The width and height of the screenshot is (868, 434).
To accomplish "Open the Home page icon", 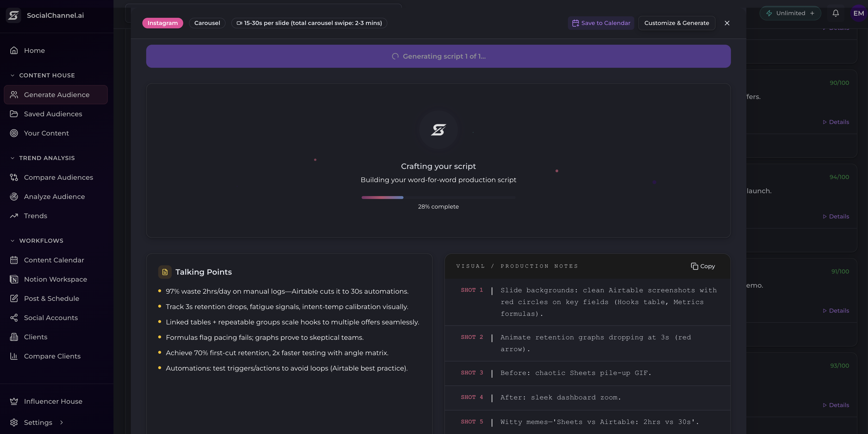I will coord(14,50).
